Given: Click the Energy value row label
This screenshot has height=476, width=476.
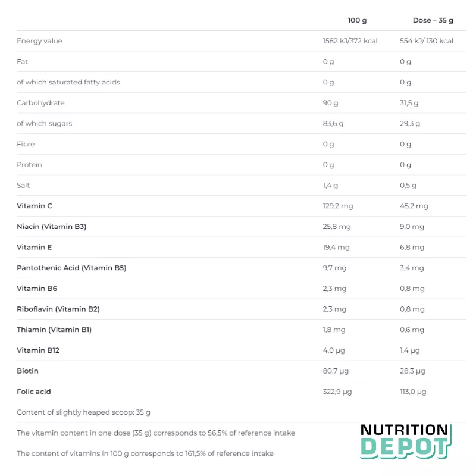Looking at the screenshot, I should (39, 41).
